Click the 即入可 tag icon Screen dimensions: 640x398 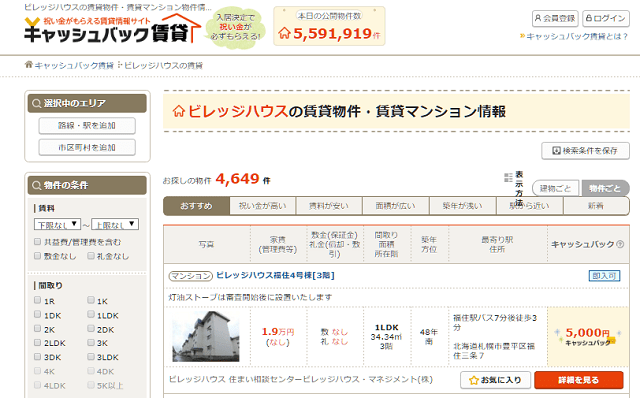point(604,276)
